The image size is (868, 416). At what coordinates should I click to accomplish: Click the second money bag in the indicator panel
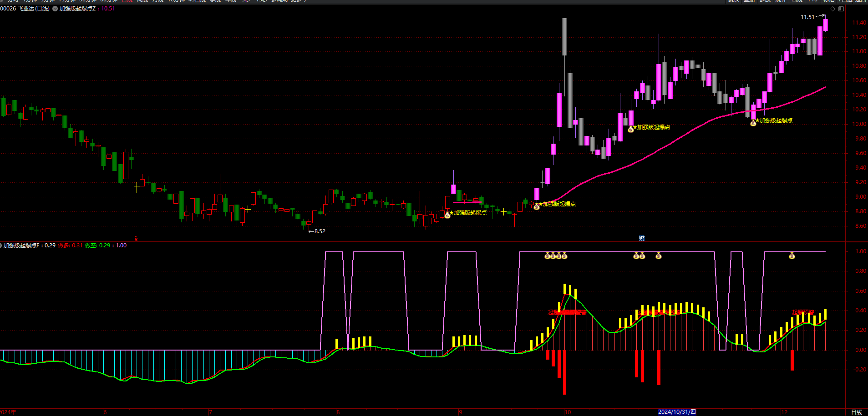click(553, 256)
